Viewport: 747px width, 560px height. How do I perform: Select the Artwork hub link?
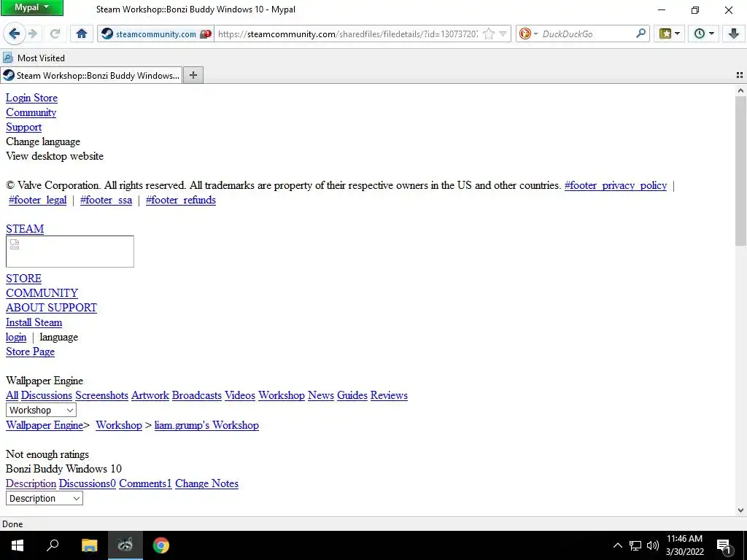(x=150, y=395)
